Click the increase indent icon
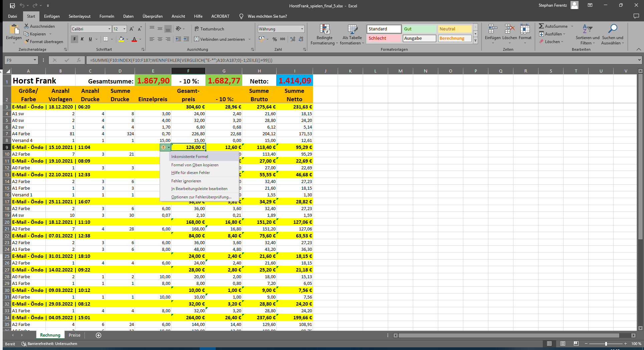Viewport: 644px width, 350px height. (x=186, y=39)
